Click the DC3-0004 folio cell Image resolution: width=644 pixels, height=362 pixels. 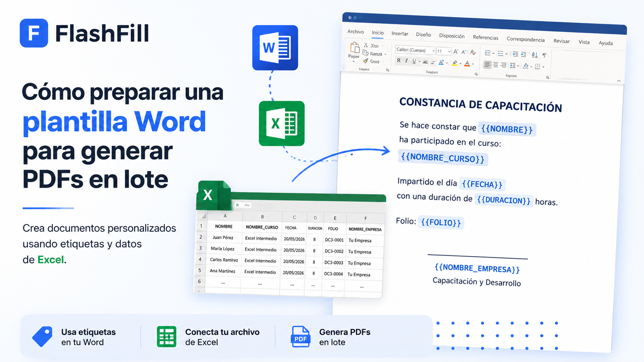point(333,274)
